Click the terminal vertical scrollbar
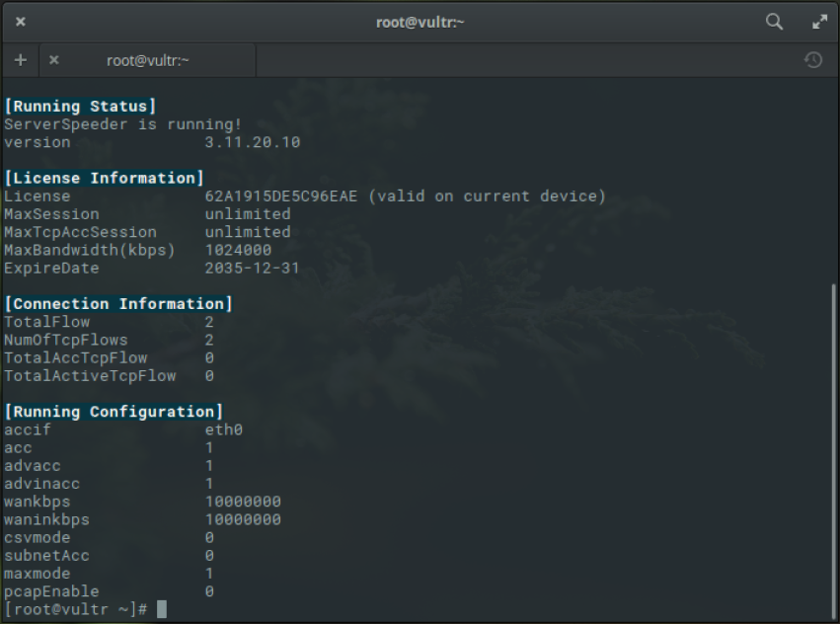840x624 pixels. 833,450
